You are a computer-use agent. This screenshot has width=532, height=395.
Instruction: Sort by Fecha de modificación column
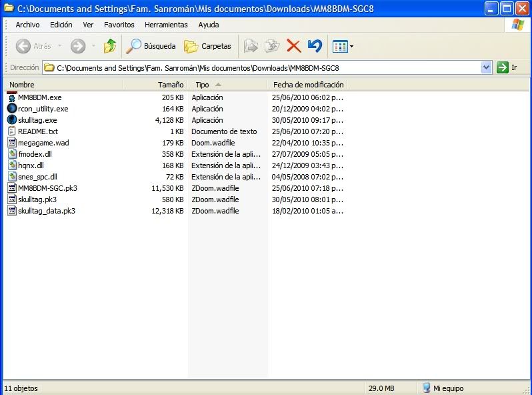click(308, 85)
